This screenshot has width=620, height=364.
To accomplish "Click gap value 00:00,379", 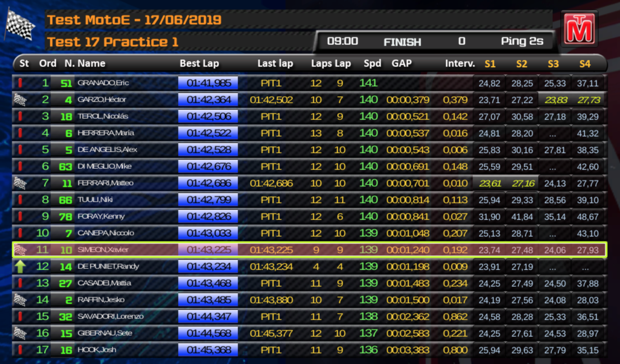I will [x=408, y=100].
